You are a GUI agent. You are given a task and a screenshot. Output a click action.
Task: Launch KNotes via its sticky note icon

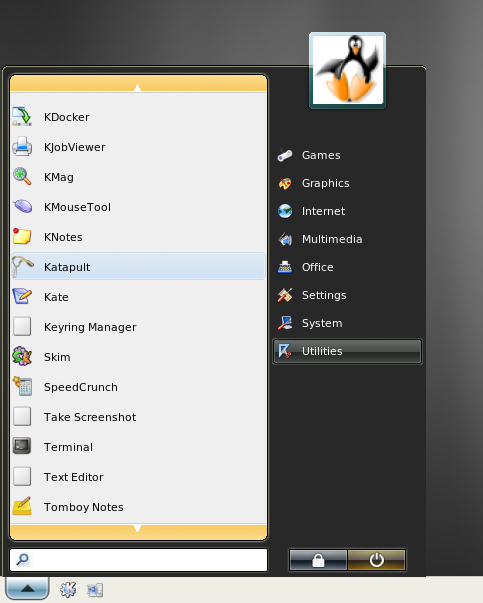pos(22,237)
